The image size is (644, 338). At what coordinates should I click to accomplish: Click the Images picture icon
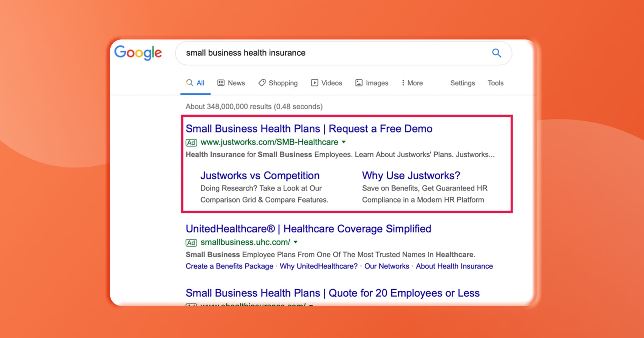point(359,83)
